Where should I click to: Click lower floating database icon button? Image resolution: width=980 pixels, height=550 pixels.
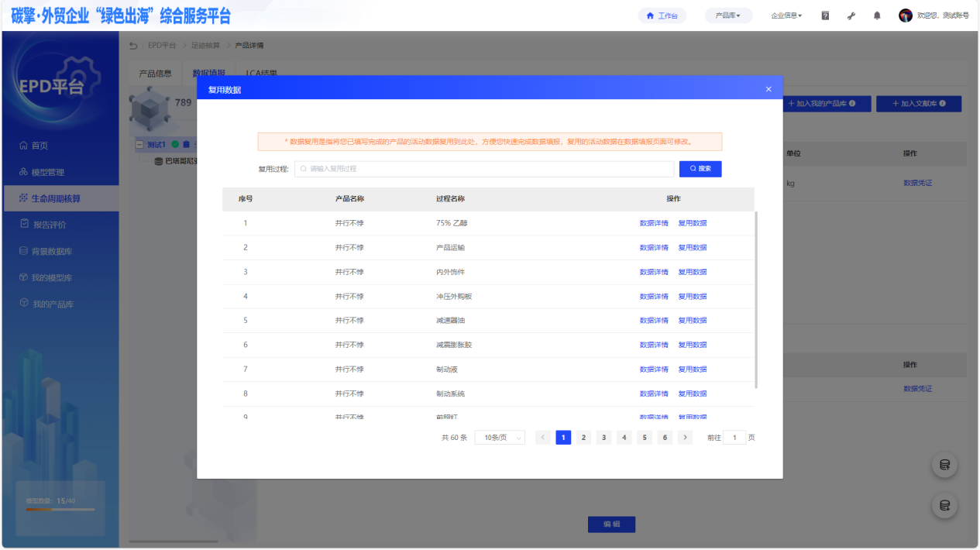tap(944, 506)
